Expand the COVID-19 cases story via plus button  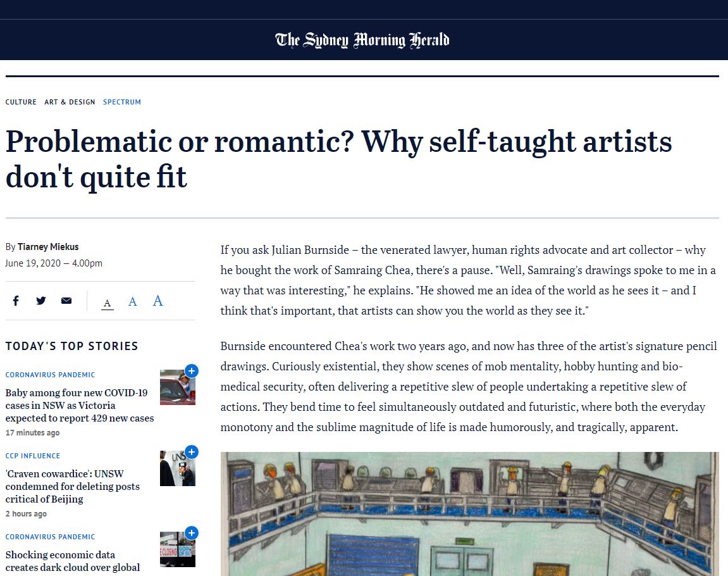(x=192, y=371)
